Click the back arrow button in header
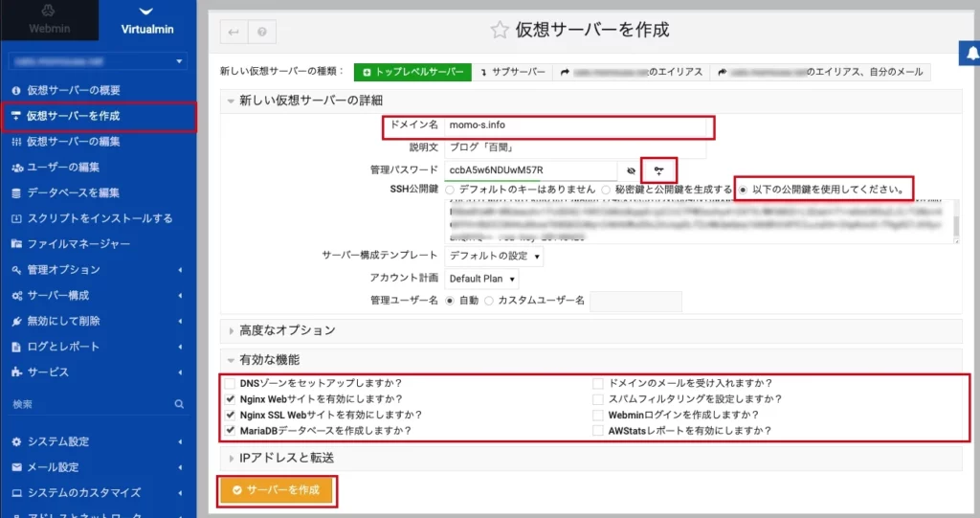This screenshot has height=518, width=980. click(x=234, y=32)
